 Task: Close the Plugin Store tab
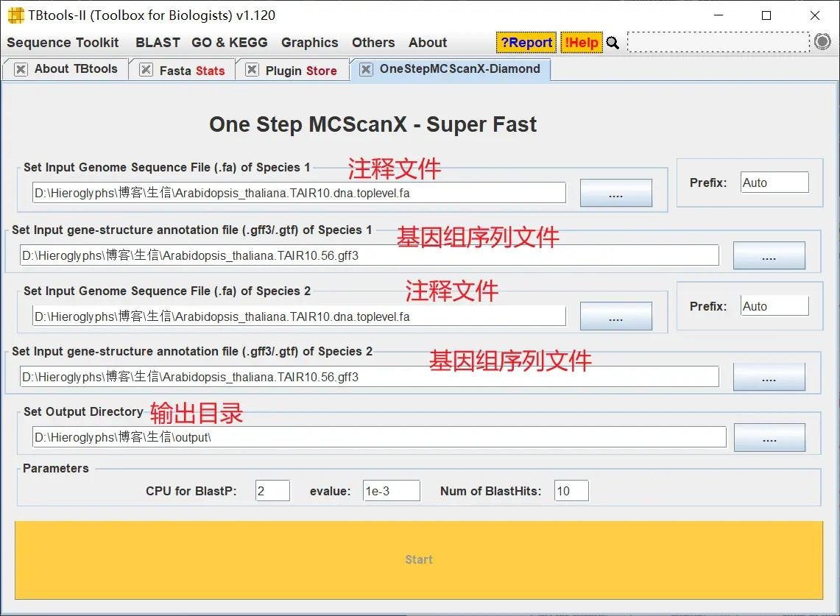click(252, 70)
